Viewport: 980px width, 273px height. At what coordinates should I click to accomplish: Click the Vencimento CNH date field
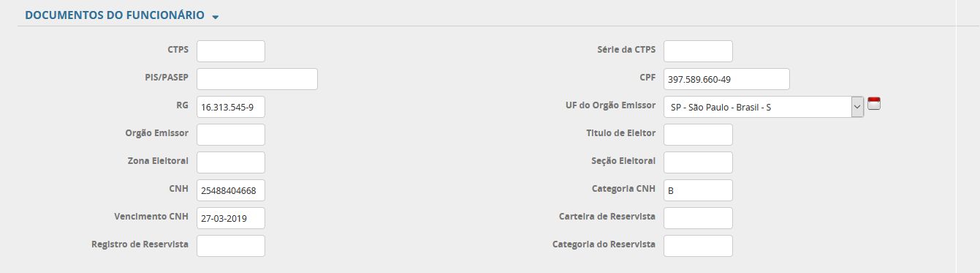(231, 218)
